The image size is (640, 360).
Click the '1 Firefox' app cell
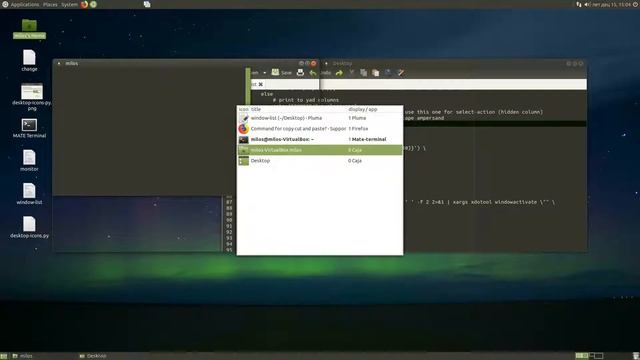point(358,129)
